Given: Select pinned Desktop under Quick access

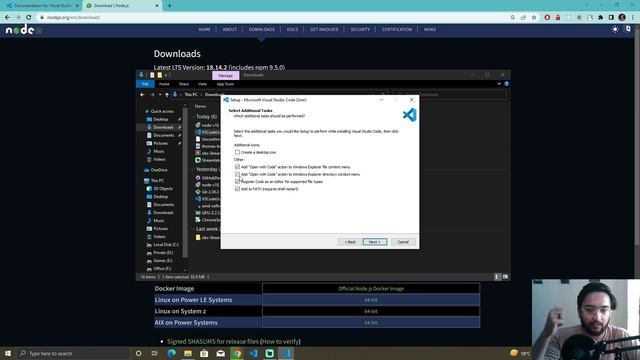Looking at the screenshot, I should (x=161, y=119).
